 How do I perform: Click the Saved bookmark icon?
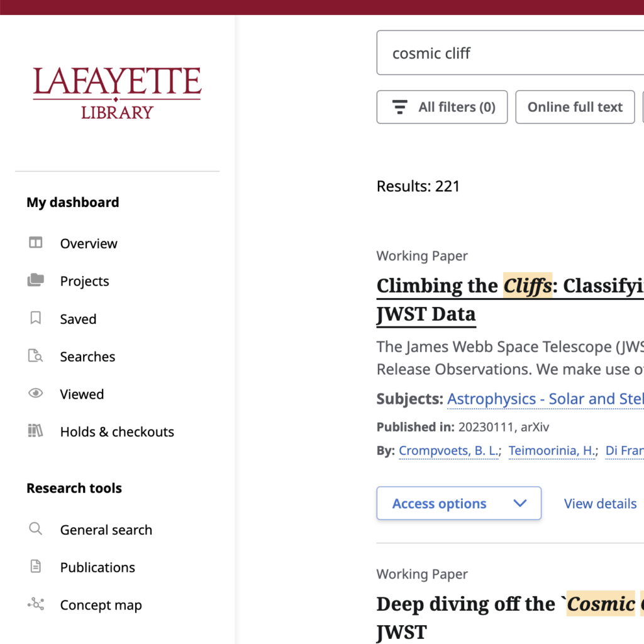pyautogui.click(x=36, y=318)
